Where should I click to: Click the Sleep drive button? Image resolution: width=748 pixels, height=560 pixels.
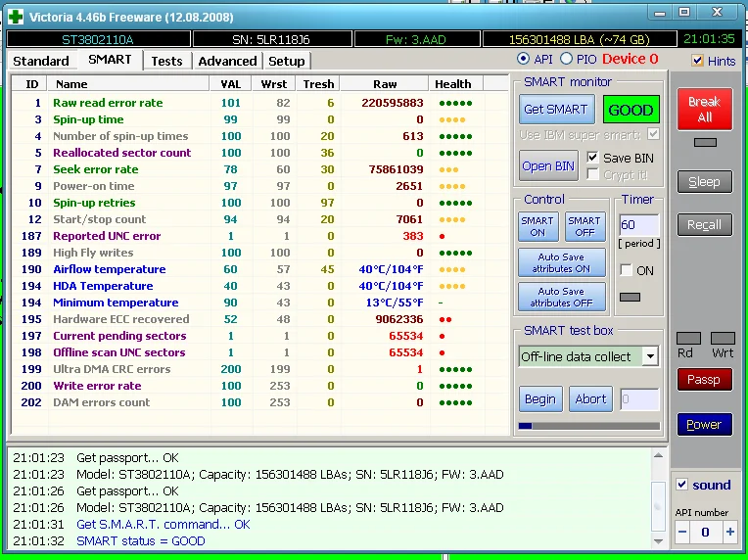click(704, 181)
